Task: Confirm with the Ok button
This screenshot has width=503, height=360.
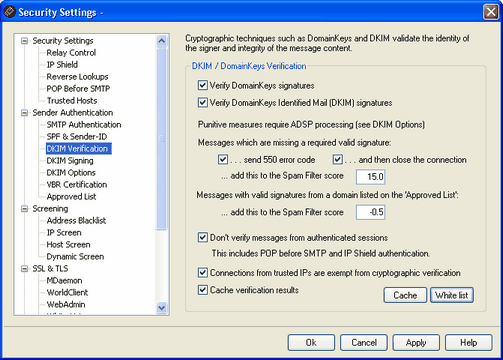Action: [311, 343]
